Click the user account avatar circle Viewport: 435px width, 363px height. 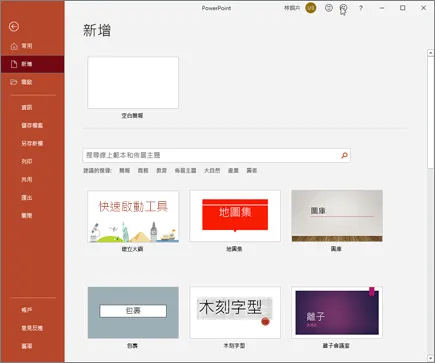311,8
